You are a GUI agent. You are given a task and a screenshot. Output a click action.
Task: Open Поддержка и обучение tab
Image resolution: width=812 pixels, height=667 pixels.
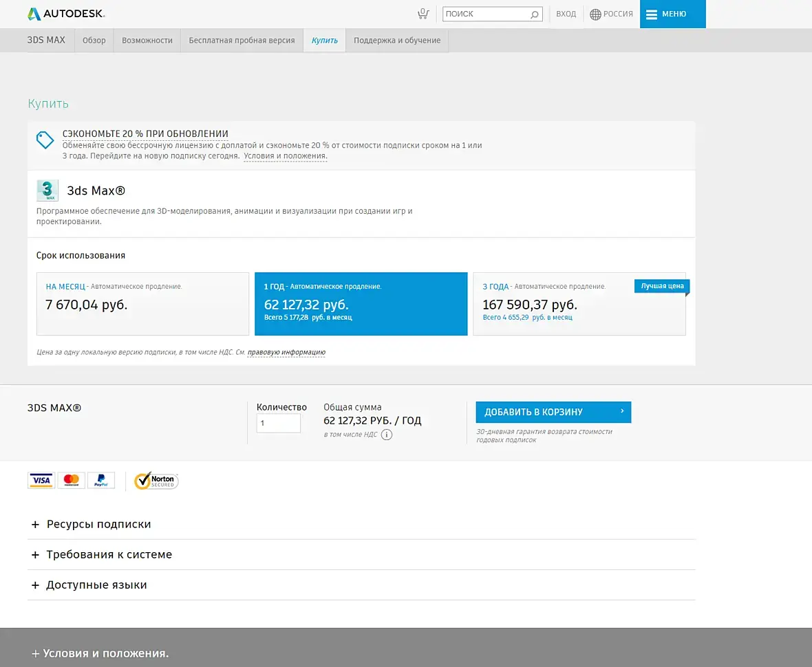(397, 41)
